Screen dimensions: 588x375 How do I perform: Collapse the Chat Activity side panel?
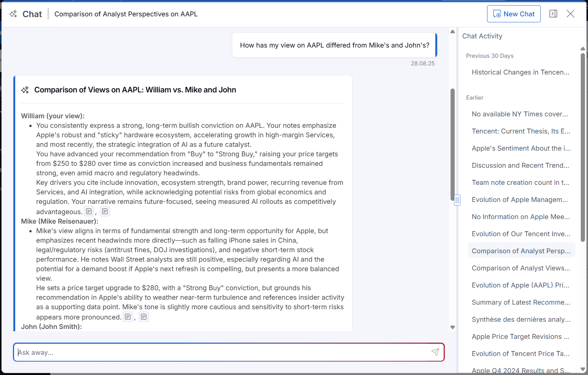[x=553, y=14]
